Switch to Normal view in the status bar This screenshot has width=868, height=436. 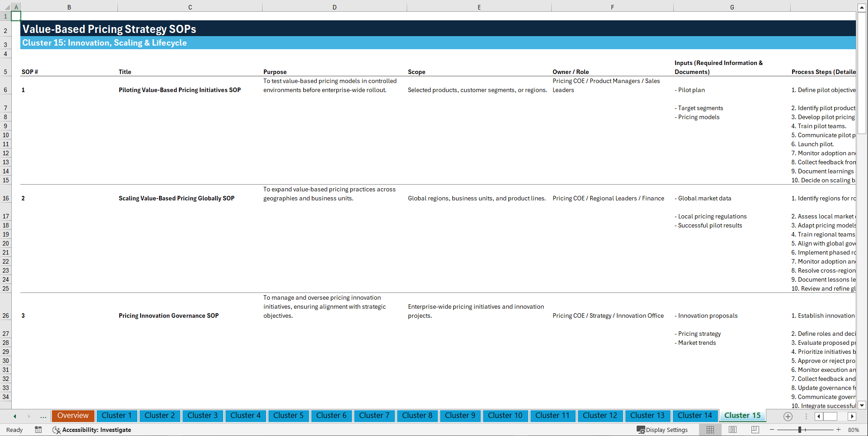pyautogui.click(x=710, y=430)
